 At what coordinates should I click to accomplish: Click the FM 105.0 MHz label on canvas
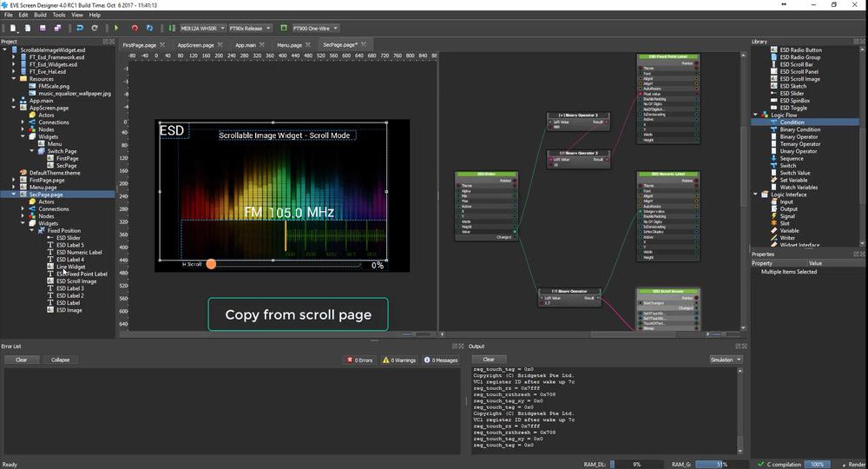[289, 212]
